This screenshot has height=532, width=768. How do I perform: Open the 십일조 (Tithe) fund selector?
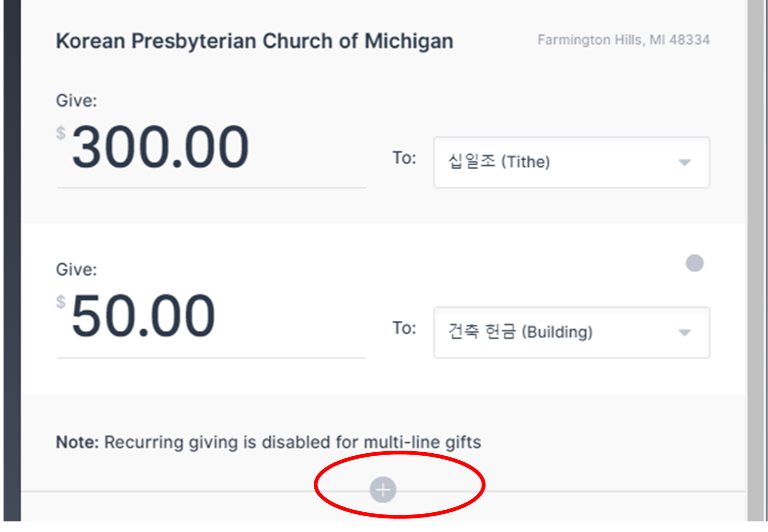pyautogui.click(x=571, y=162)
